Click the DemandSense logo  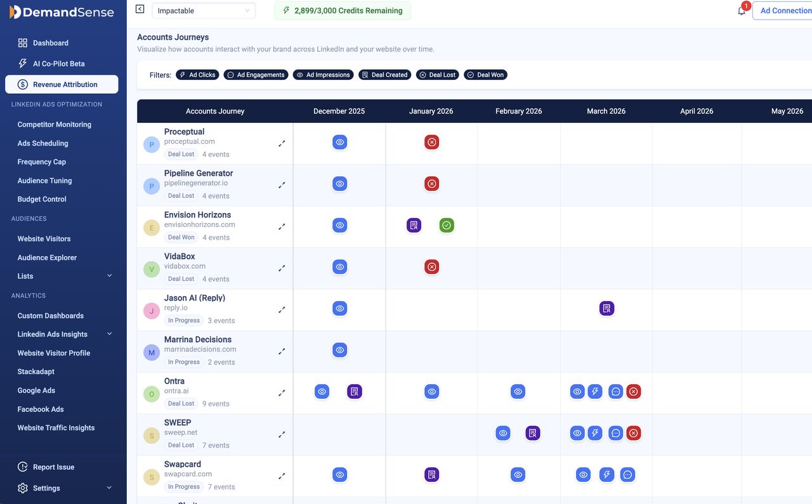(62, 11)
